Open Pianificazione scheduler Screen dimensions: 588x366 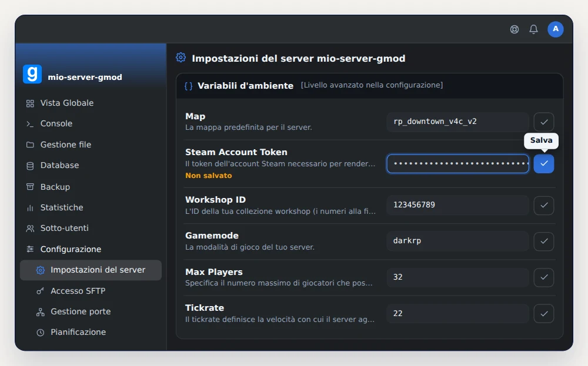(x=91, y=333)
